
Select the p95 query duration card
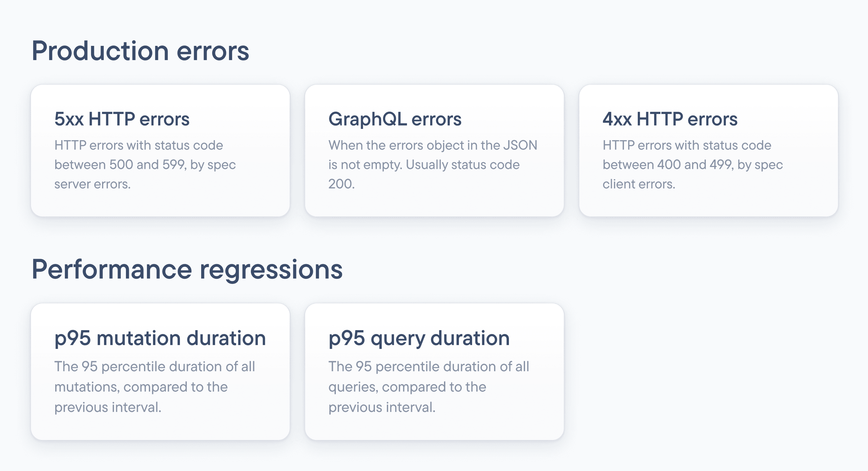pos(434,425)
